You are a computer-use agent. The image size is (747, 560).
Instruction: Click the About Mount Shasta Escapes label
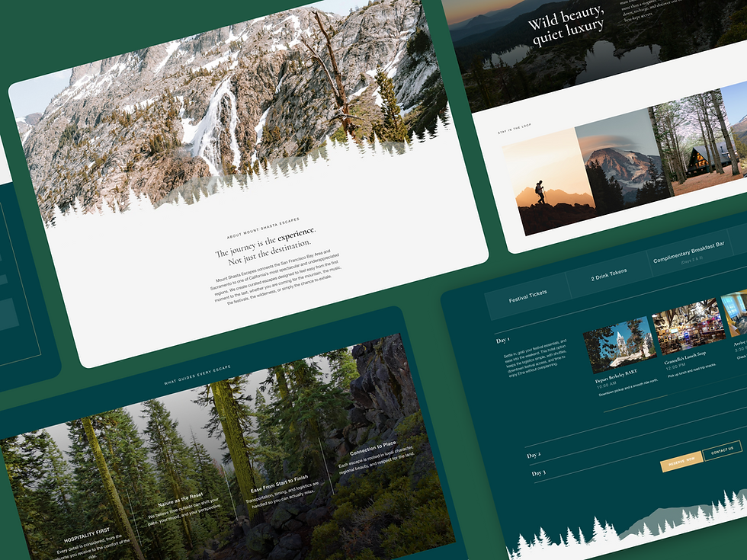point(263,228)
